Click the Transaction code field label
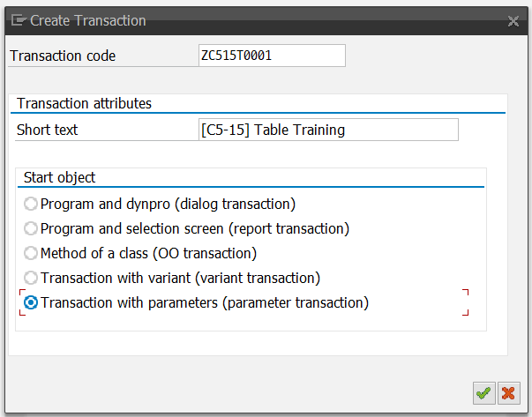This screenshot has width=532, height=417. 63,56
